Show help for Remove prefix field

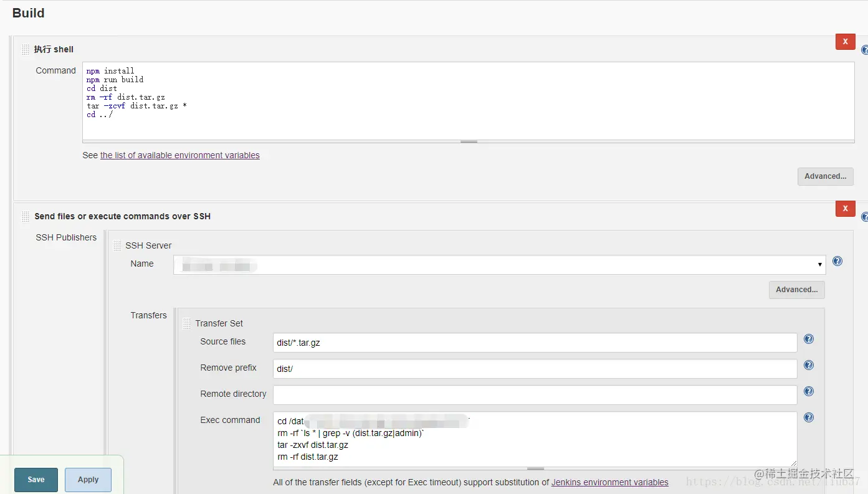[x=809, y=366]
